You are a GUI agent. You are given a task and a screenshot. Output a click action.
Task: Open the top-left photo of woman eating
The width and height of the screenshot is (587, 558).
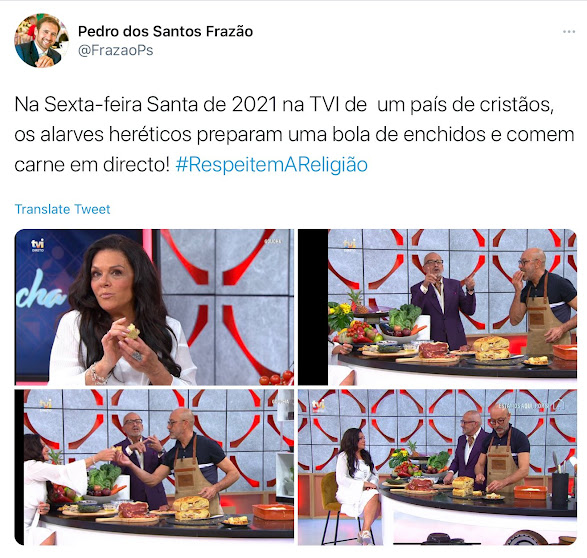[x=154, y=307]
